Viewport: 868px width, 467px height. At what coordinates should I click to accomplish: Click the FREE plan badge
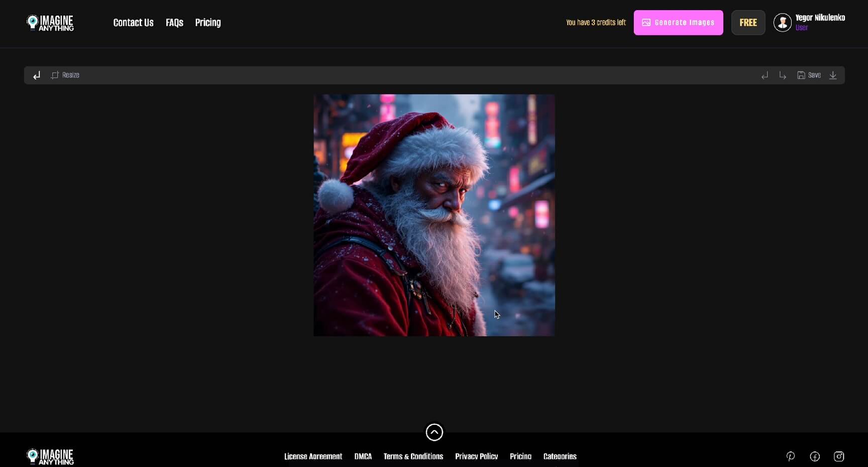[748, 23]
